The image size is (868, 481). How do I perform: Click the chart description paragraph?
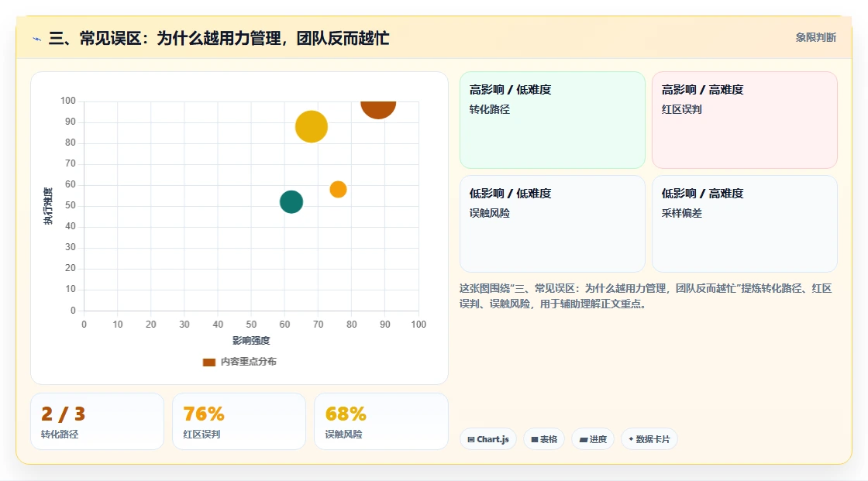pos(646,296)
